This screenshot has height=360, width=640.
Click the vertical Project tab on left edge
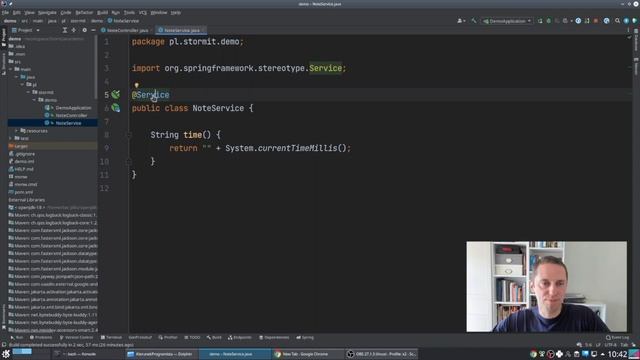[x=4, y=37]
